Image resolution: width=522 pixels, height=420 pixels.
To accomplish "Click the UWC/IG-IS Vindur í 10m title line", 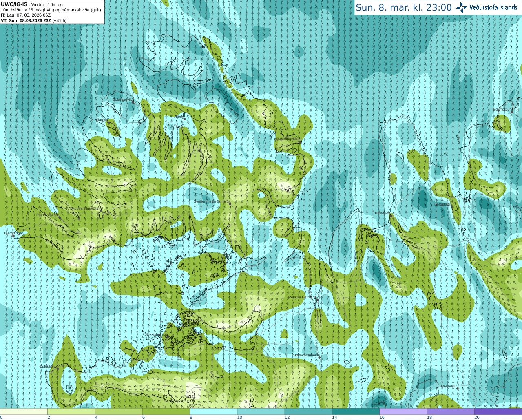I will coord(32,4).
